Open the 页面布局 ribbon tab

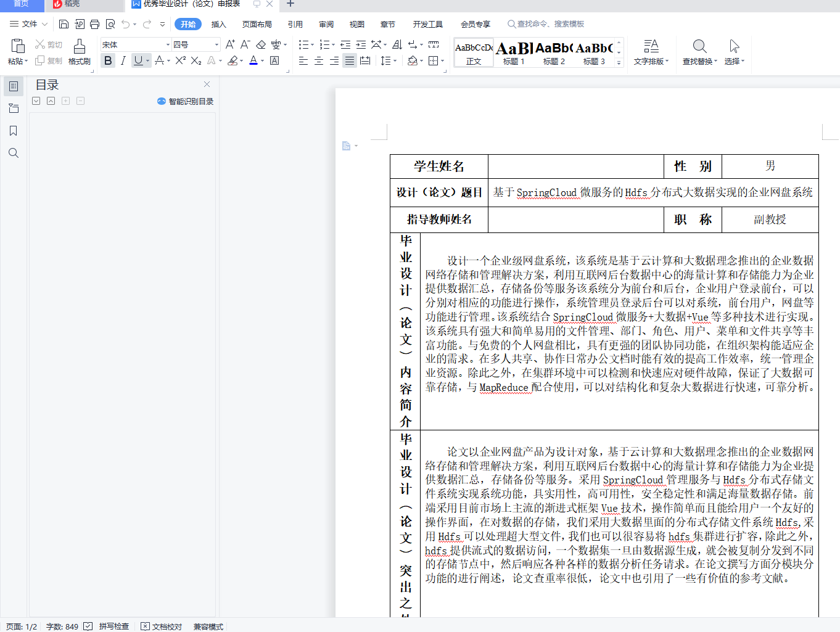tap(257, 24)
